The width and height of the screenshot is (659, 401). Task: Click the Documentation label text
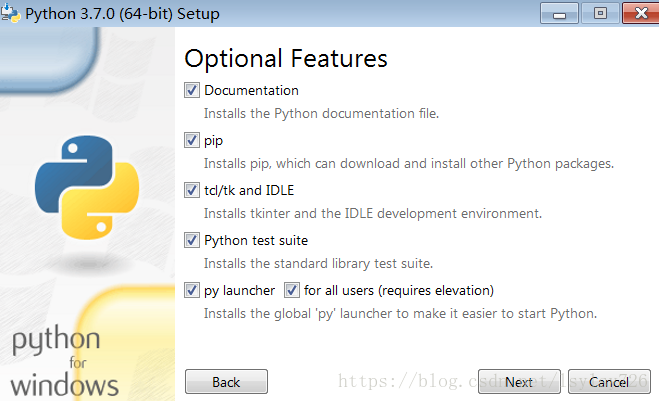click(x=251, y=90)
